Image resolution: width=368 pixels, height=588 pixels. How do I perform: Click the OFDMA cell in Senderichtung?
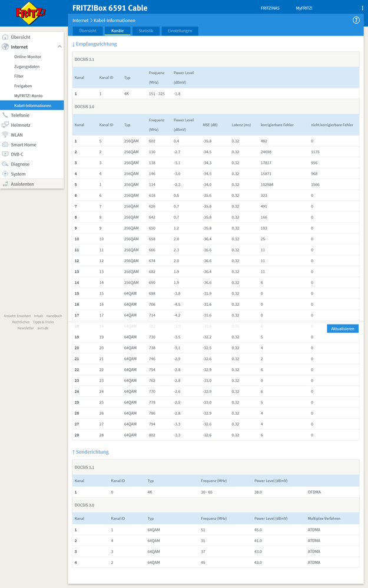coord(314,492)
